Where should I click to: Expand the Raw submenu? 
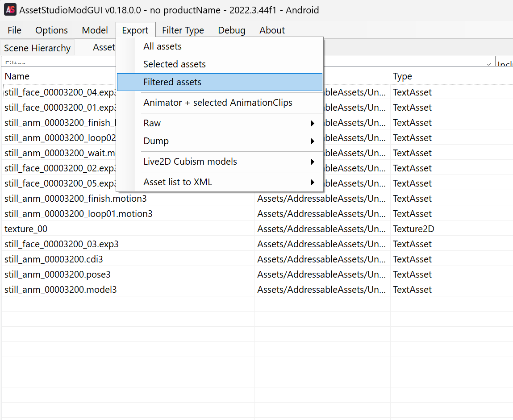220,123
